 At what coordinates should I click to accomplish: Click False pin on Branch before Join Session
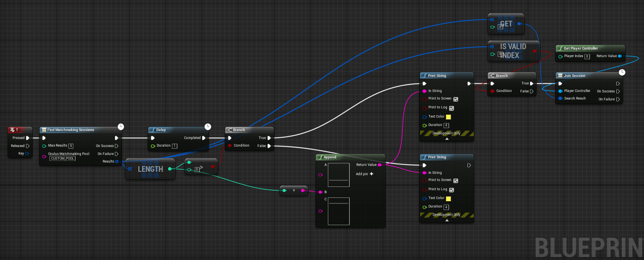532,91
